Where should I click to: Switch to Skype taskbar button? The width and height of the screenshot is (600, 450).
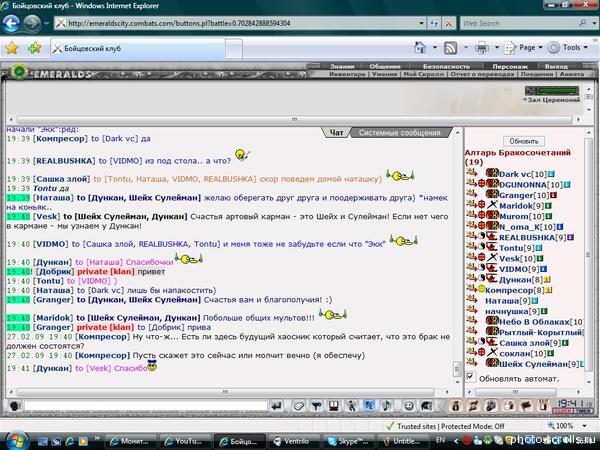pos(349,441)
